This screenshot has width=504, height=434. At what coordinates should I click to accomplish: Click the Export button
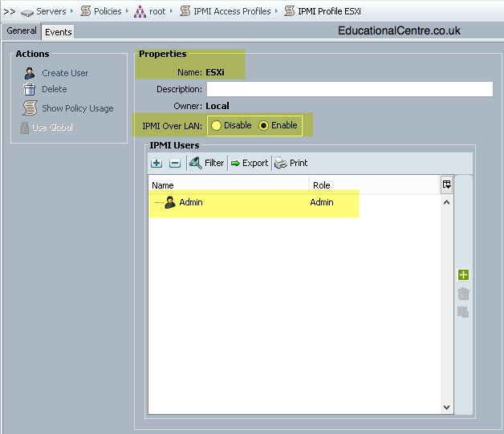pyautogui.click(x=250, y=163)
